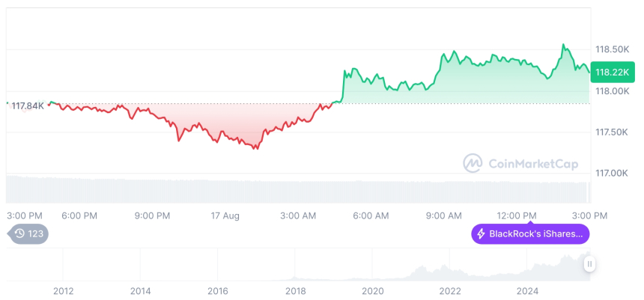Image resolution: width=644 pixels, height=300 pixels.
Task: Click the highest green peak of price line
Action: pyautogui.click(x=563, y=45)
